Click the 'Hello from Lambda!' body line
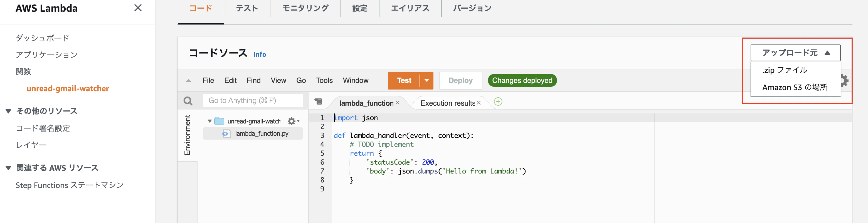This screenshot has height=223, width=868. coord(446,171)
